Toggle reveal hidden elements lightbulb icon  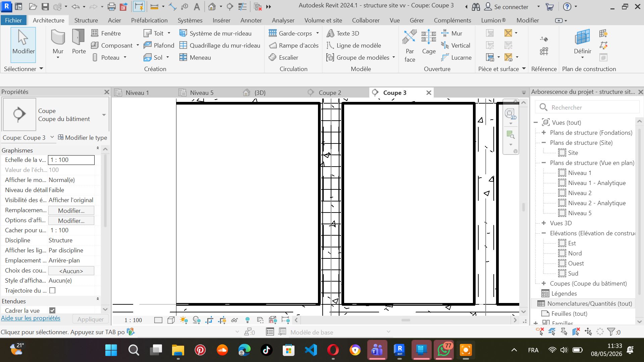click(247, 320)
